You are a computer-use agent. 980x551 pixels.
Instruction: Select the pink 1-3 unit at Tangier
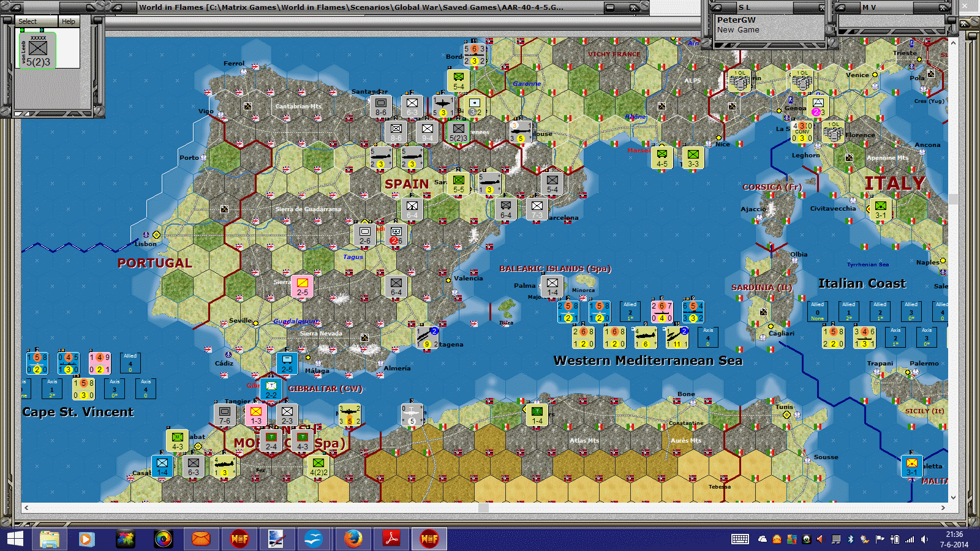pyautogui.click(x=256, y=414)
